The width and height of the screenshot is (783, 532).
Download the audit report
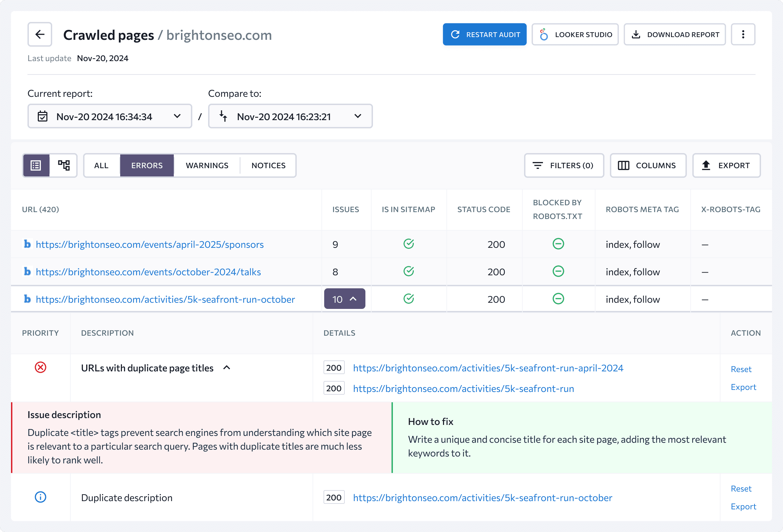(675, 34)
